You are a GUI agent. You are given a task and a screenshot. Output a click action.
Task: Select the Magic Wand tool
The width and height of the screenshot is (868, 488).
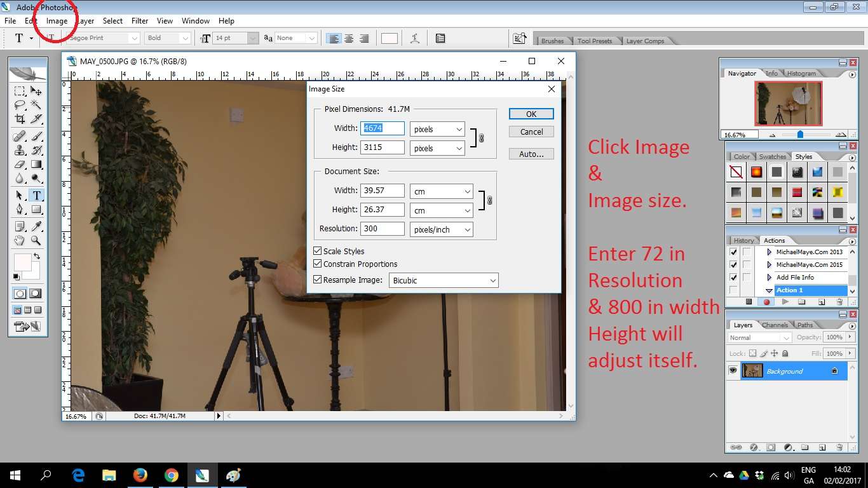pyautogui.click(x=36, y=105)
